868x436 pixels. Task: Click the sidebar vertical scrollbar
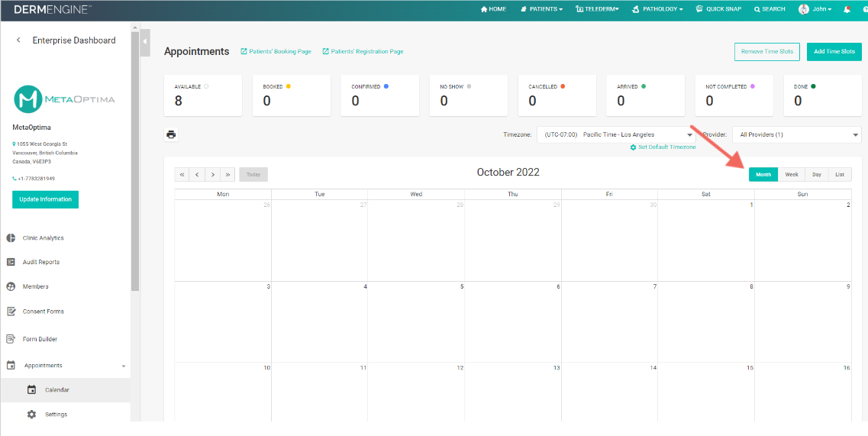point(135,160)
